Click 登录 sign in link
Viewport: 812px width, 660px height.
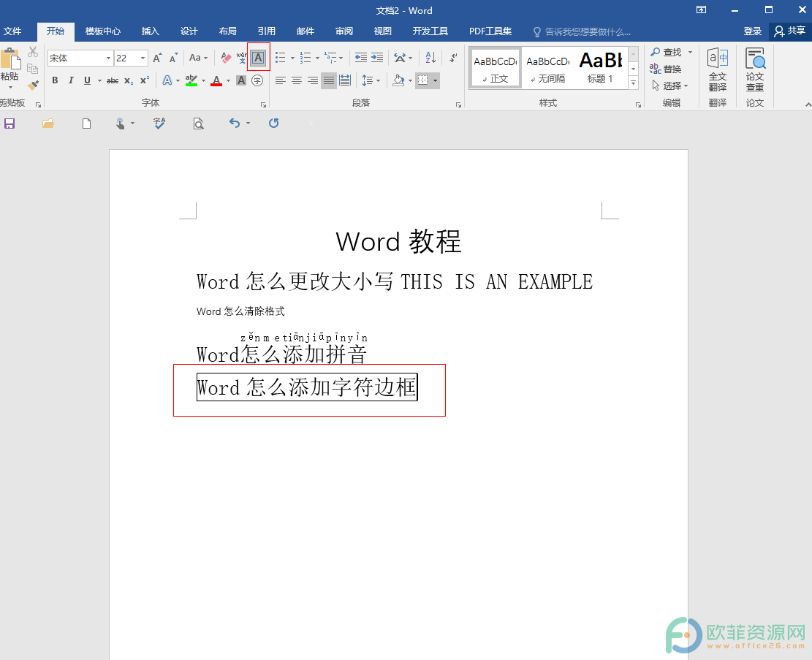[x=753, y=31]
